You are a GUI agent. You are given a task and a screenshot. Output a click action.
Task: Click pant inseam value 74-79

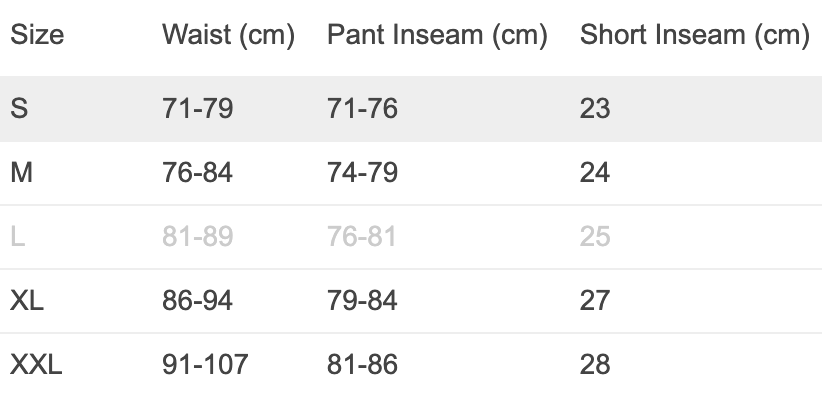pyautogui.click(x=362, y=172)
